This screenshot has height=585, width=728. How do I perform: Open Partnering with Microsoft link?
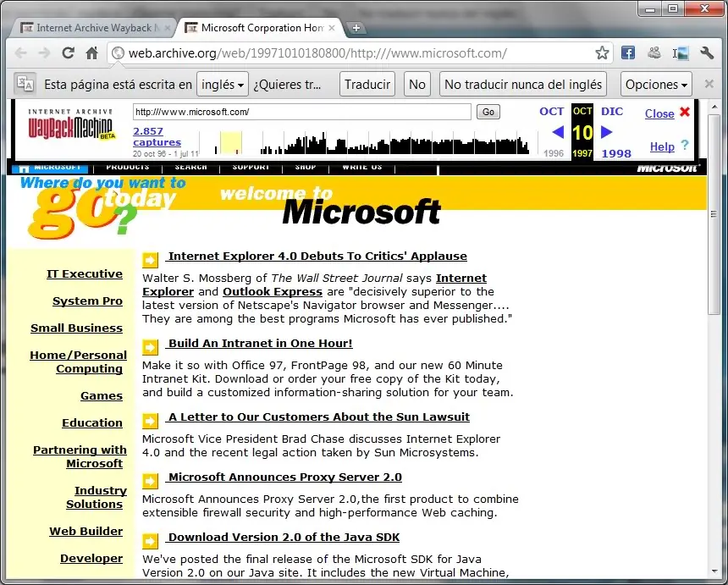80,456
